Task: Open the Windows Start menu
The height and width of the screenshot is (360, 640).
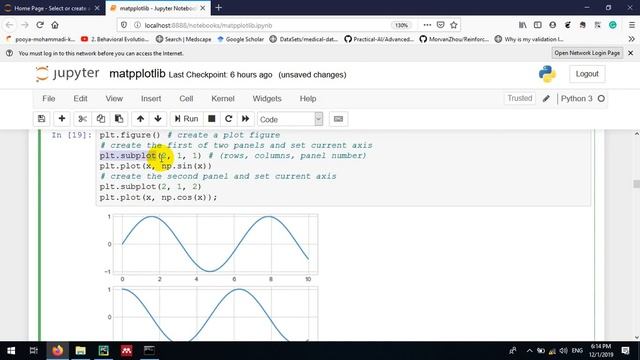Action: [11, 351]
